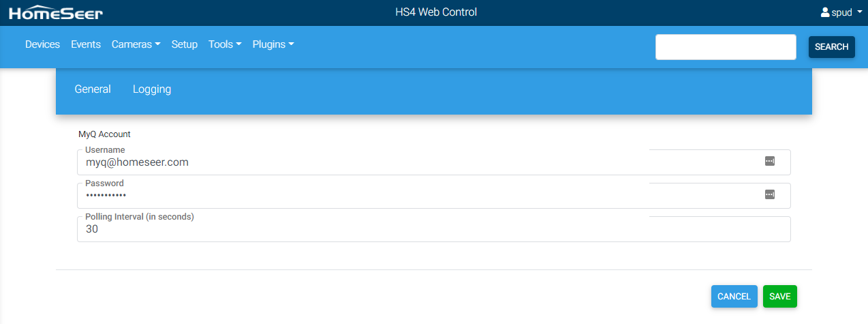This screenshot has width=868, height=324.
Task: Click the green SAVE button
Action: coord(779,297)
